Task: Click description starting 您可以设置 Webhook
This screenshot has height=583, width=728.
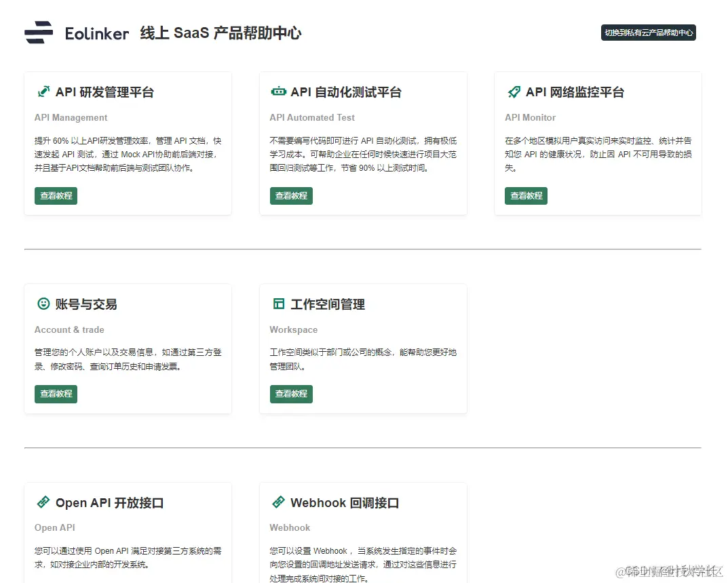Action: [363, 565]
